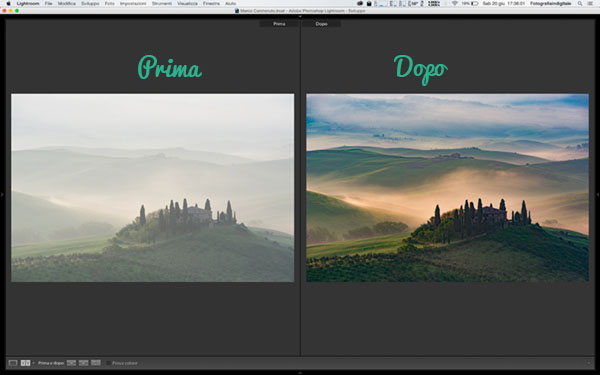
Task: Click the battery status icon
Action: click(474, 3)
